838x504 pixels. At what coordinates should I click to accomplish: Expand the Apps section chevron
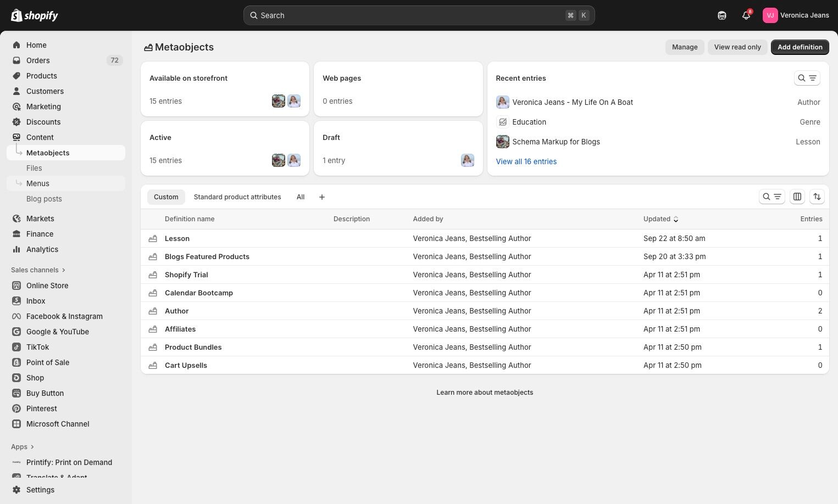click(x=32, y=447)
